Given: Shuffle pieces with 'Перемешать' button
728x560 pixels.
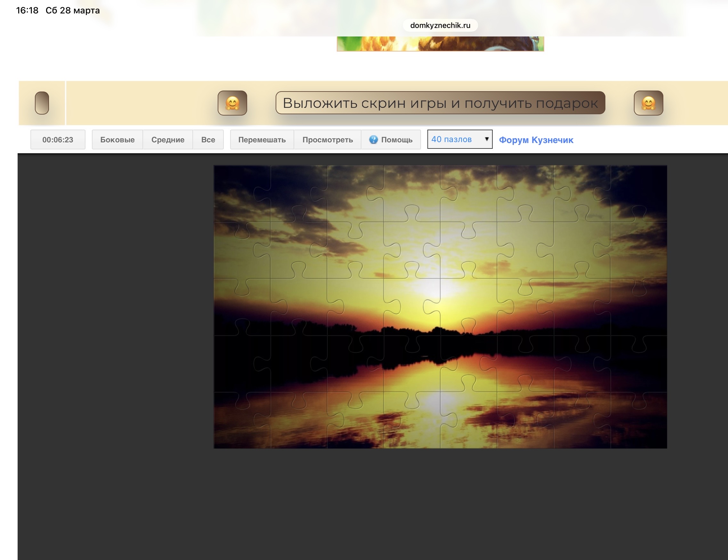Looking at the screenshot, I should (262, 140).
